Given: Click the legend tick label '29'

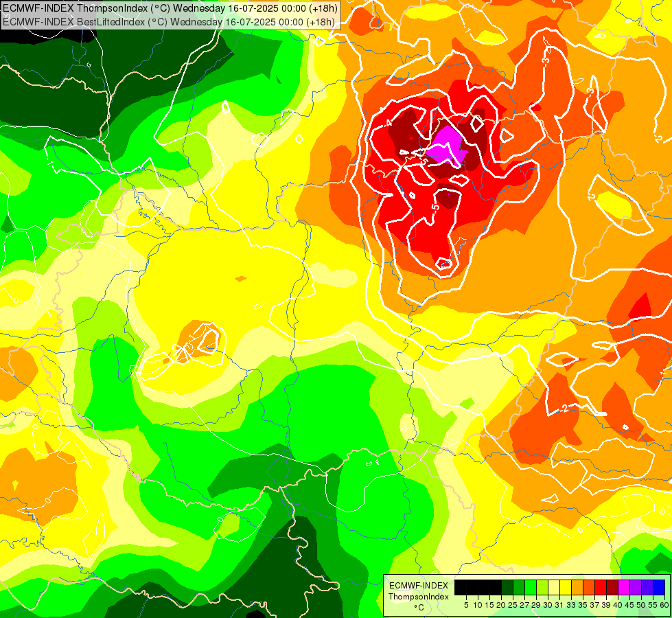Looking at the screenshot, I should click(x=537, y=605).
